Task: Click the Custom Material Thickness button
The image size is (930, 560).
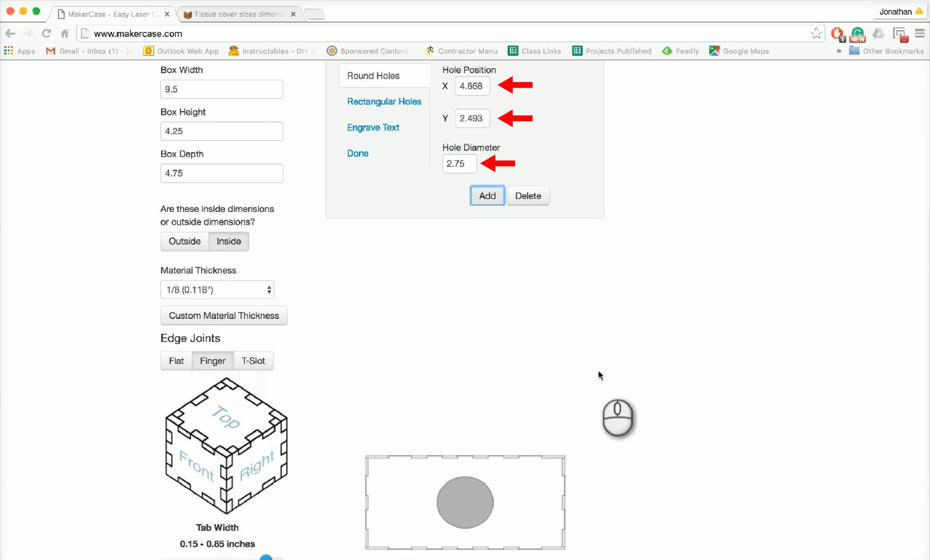Action: click(x=224, y=316)
